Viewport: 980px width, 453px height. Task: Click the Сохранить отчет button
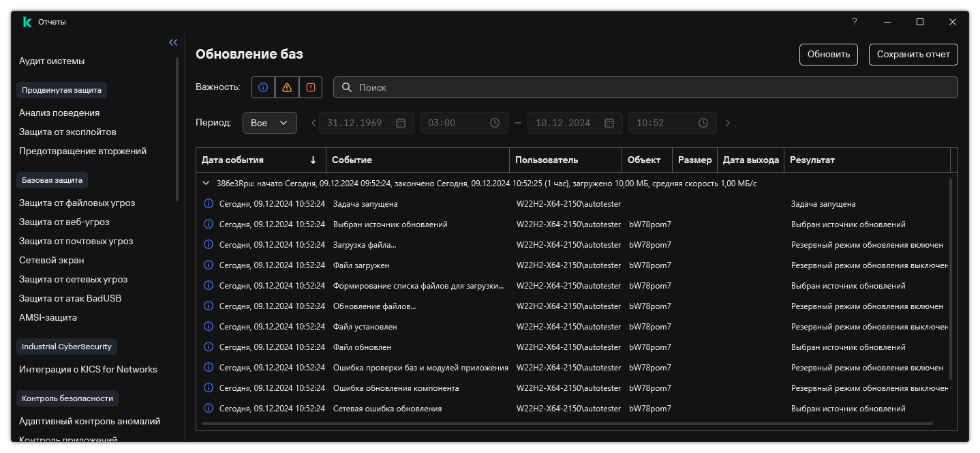click(913, 55)
